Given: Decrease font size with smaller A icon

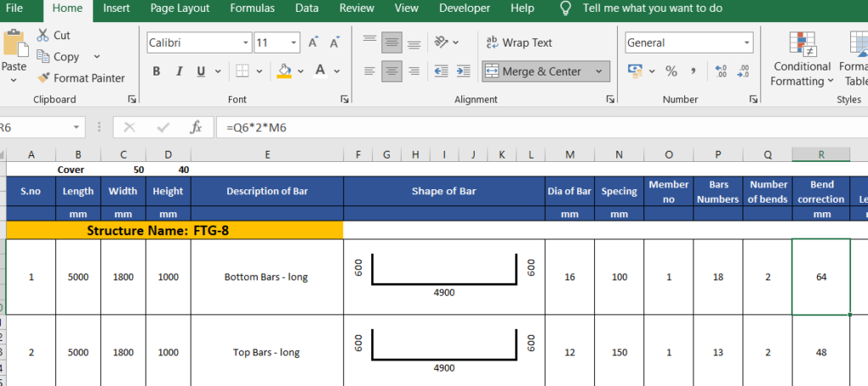Looking at the screenshot, I should (x=334, y=42).
